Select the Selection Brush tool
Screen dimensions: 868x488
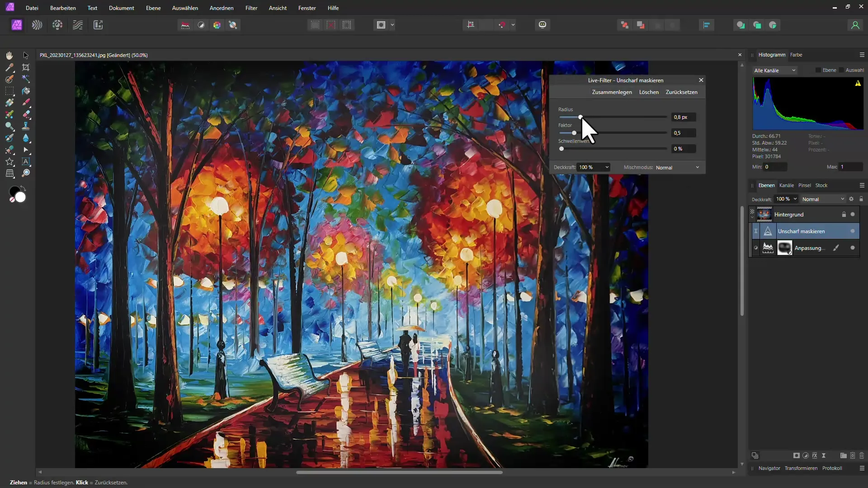9,79
